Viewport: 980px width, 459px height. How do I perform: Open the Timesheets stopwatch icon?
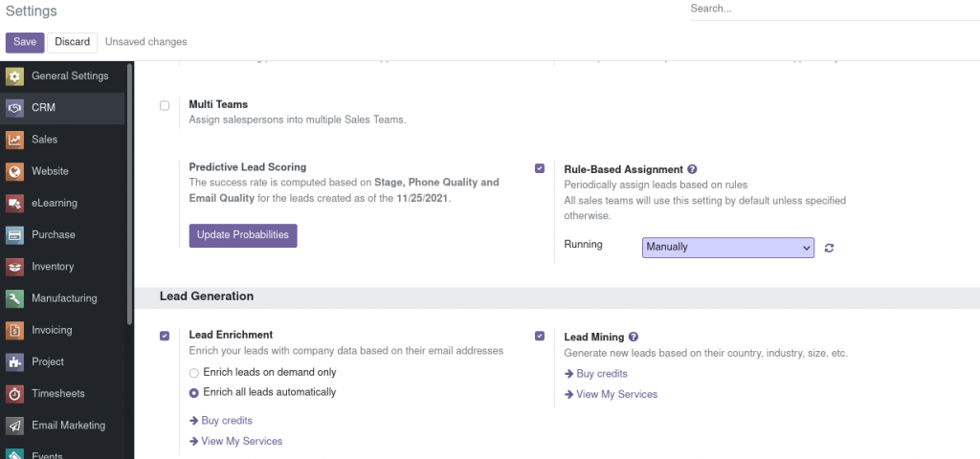tap(14, 394)
